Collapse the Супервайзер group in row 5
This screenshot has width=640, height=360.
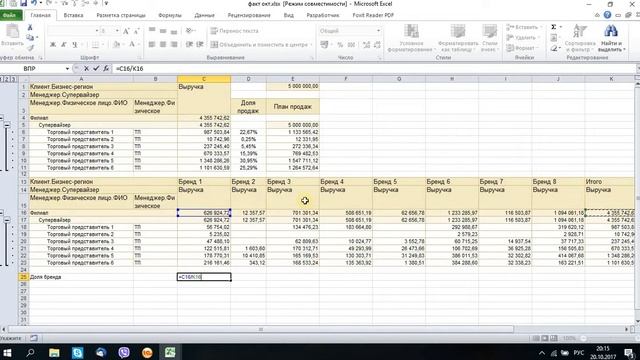point(7,125)
